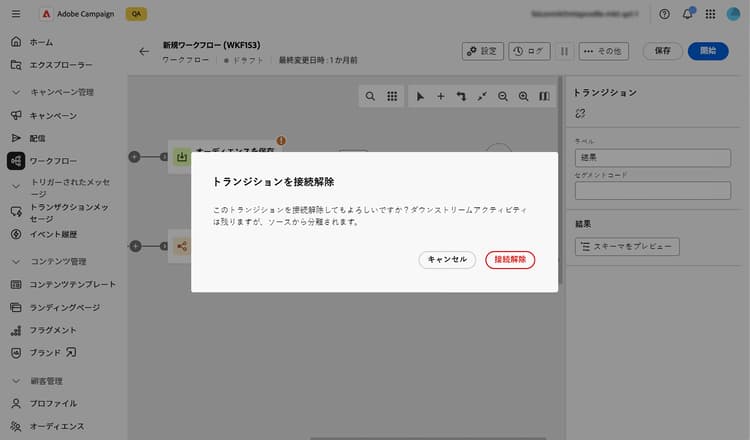The width and height of the screenshot is (750, 440).
Task: Open the その他 more options menu
Action: point(604,51)
